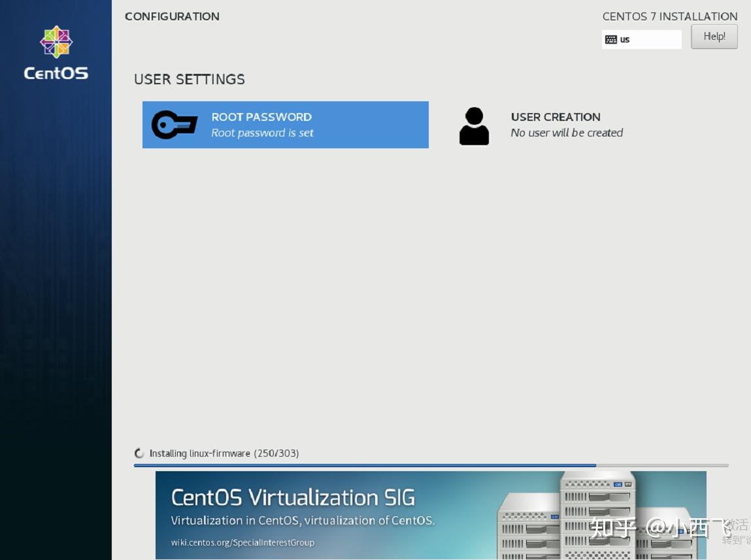Click the key icon on Root Password

click(x=173, y=124)
